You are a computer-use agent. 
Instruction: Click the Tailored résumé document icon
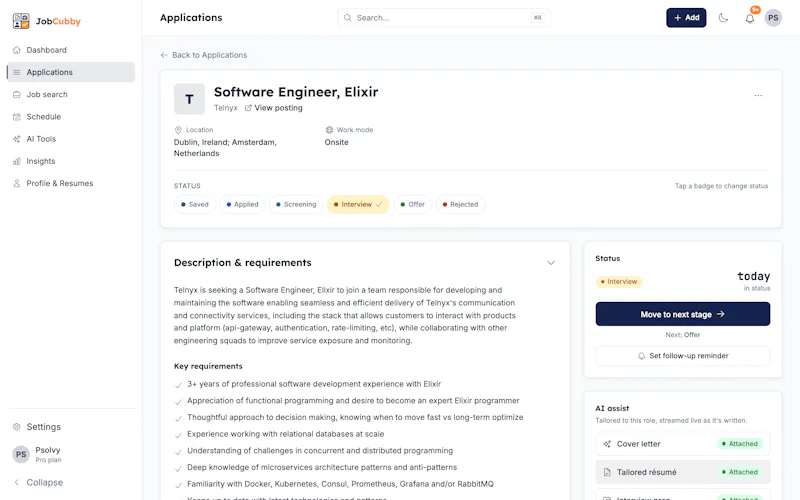(x=607, y=472)
